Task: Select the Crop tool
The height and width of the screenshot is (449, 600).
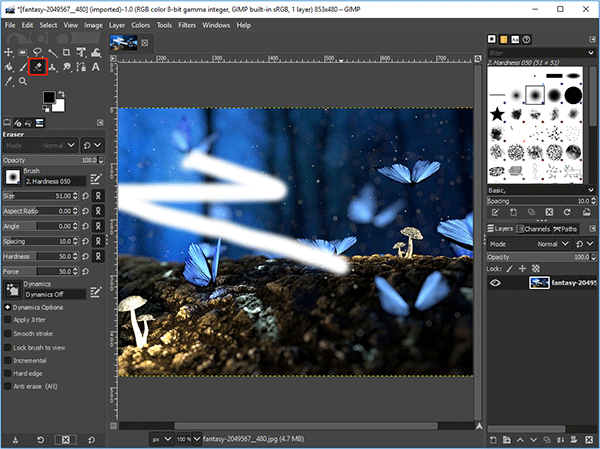Action: click(66, 52)
